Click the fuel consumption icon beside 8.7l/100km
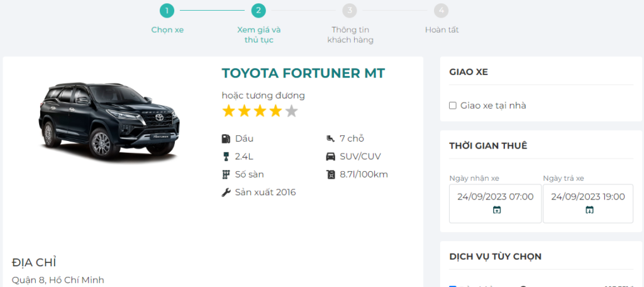 click(x=330, y=174)
